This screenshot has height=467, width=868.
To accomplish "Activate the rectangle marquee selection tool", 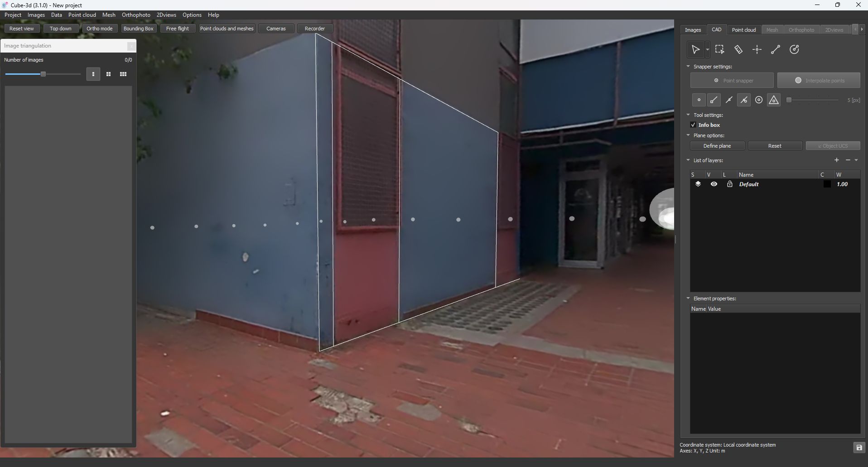I will 719,50.
